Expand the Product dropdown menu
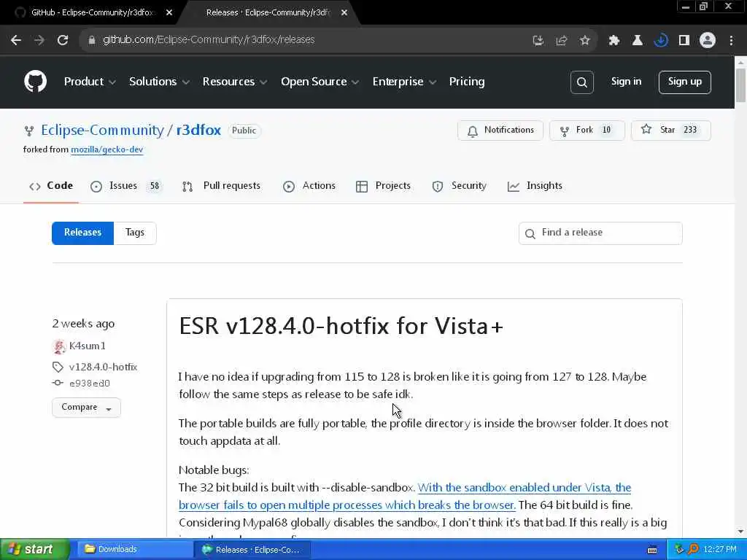Viewport: 747px width, 560px height. [x=90, y=82]
